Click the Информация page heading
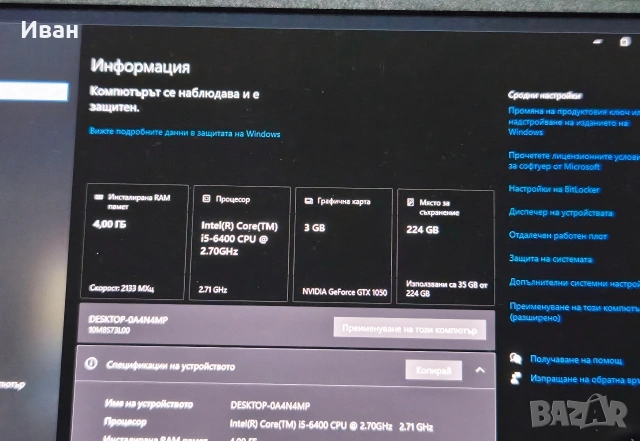This screenshot has width=640, height=441. [x=140, y=66]
